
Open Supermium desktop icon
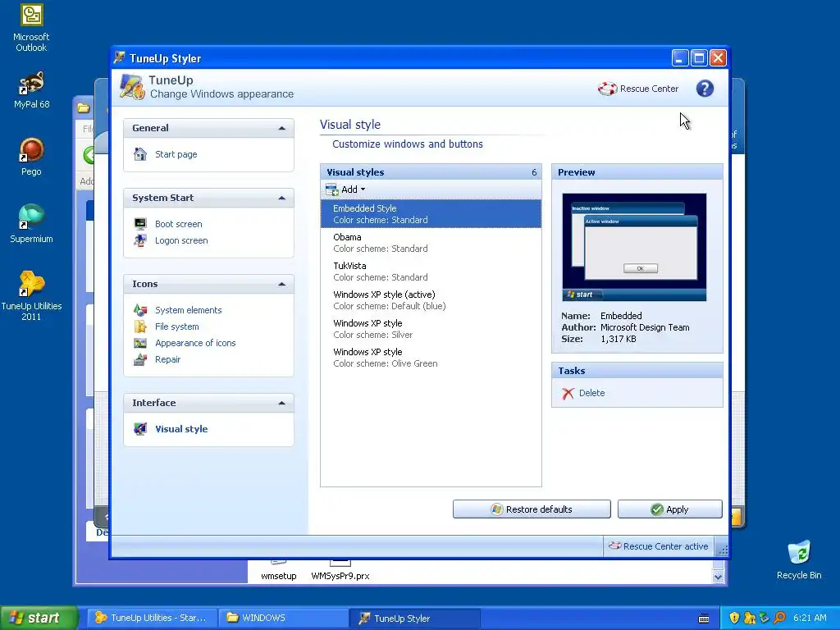(x=31, y=224)
